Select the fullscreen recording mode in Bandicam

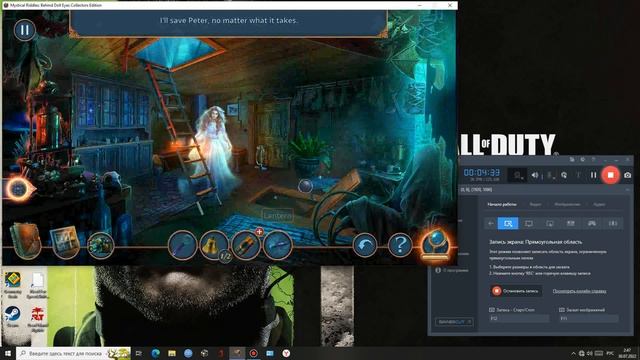pyautogui.click(x=529, y=223)
